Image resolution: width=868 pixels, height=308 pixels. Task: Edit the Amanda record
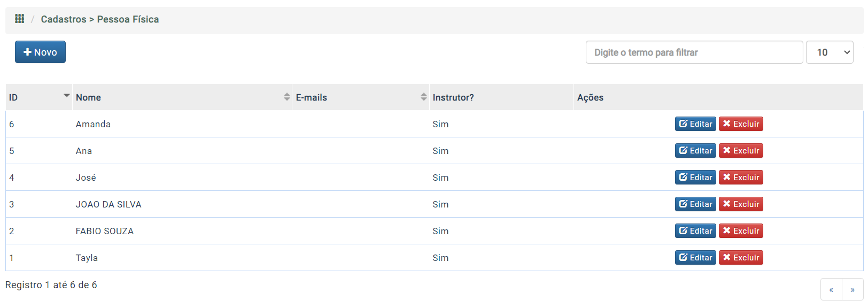(695, 124)
